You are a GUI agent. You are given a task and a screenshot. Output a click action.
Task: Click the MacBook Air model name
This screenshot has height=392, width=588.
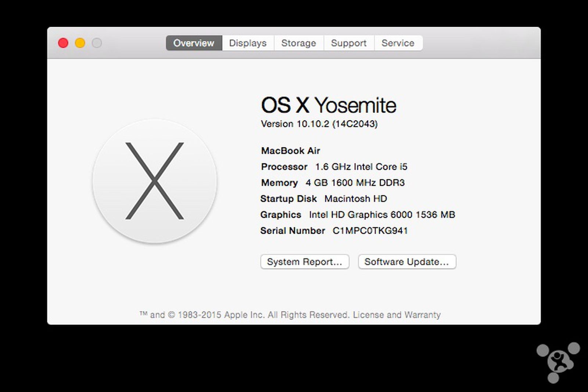[290, 150]
